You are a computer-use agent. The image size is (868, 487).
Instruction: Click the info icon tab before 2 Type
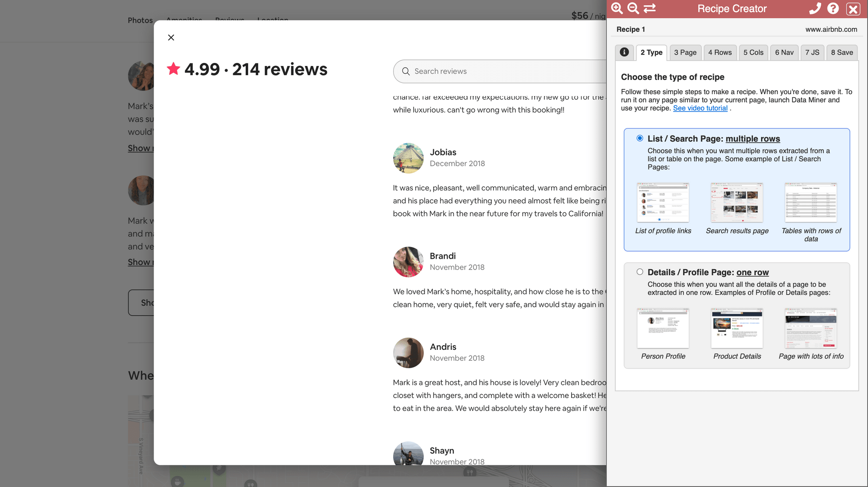625,52
